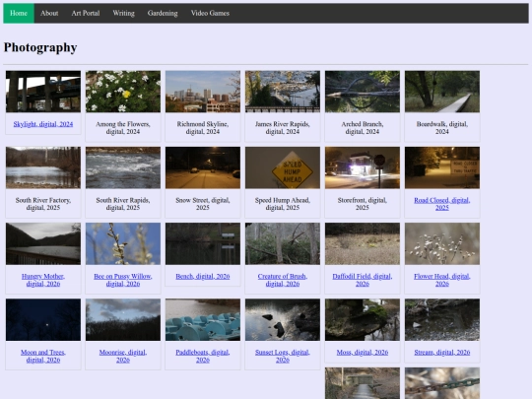Click the Road Closed, digital, 2025 link
Viewport: 532px width, 399px height.
click(x=442, y=204)
